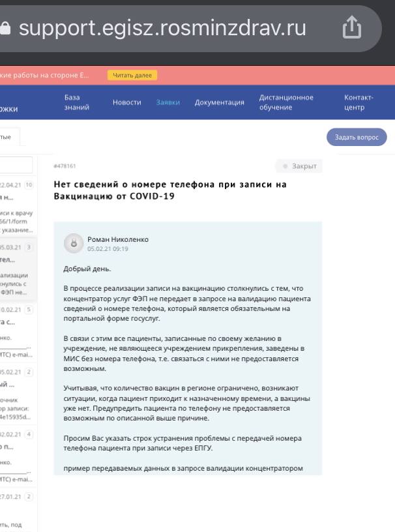Open the "Контакт-центр" menu item
395x532 pixels.
pos(358,102)
